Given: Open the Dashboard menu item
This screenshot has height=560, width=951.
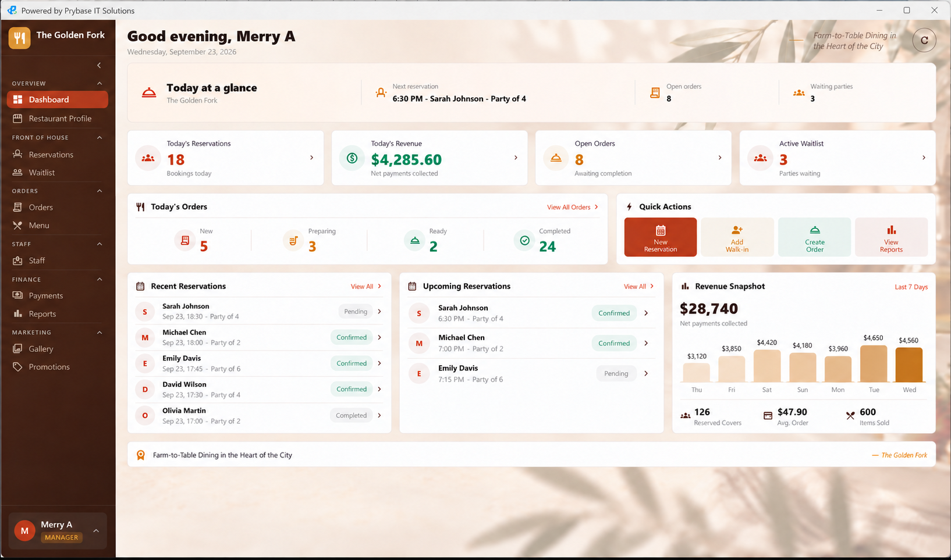Looking at the screenshot, I should pos(58,99).
